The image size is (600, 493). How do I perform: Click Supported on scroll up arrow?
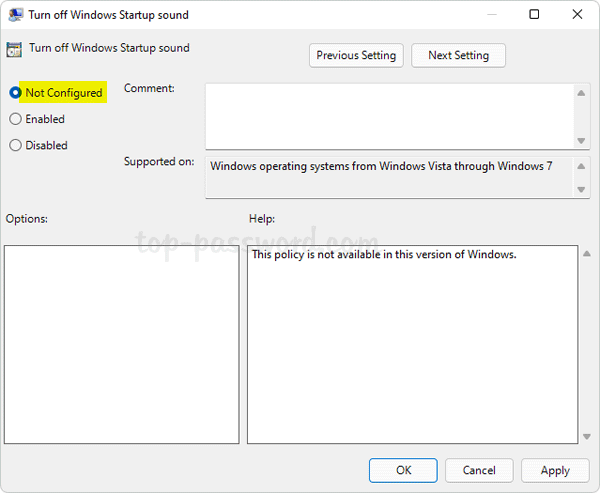point(581,165)
